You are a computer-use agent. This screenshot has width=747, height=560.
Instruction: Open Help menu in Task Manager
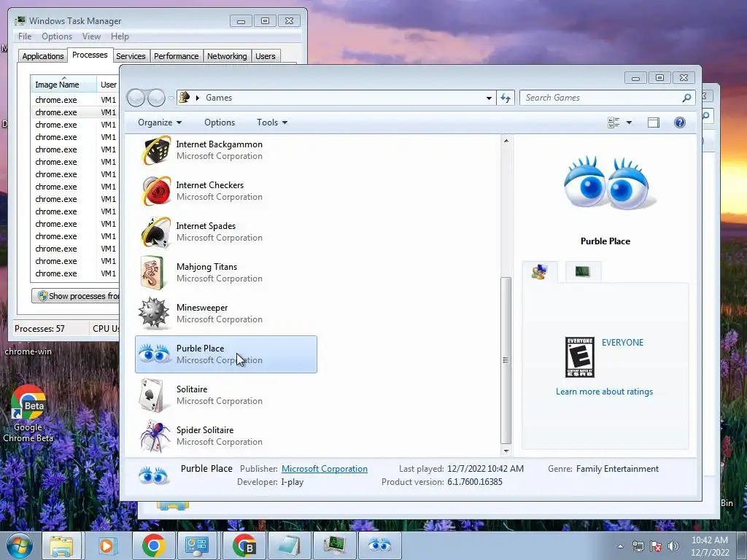120,36
